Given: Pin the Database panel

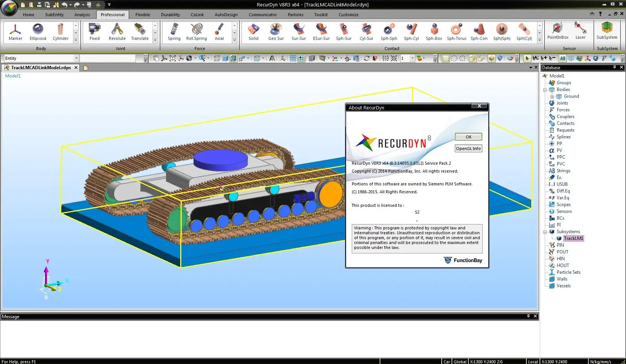Looking at the screenshot, I should 614,67.
